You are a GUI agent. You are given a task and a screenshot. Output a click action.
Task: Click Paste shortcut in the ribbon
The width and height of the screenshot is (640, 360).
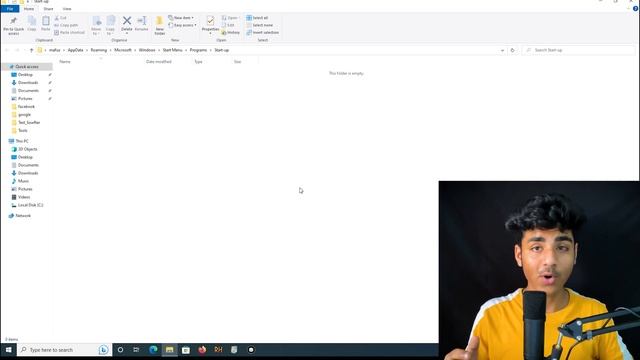[69, 33]
